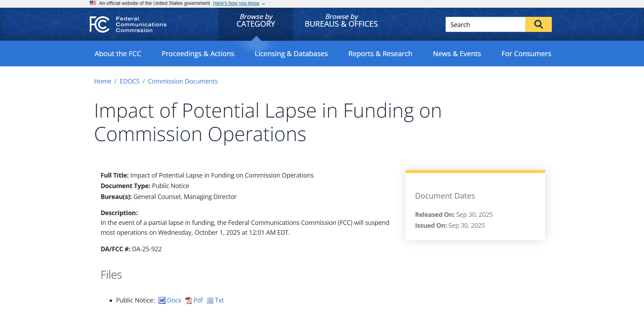Expand the "Here's how you know" disclosure
Viewport: 644px width, 313px height.
click(x=239, y=3)
